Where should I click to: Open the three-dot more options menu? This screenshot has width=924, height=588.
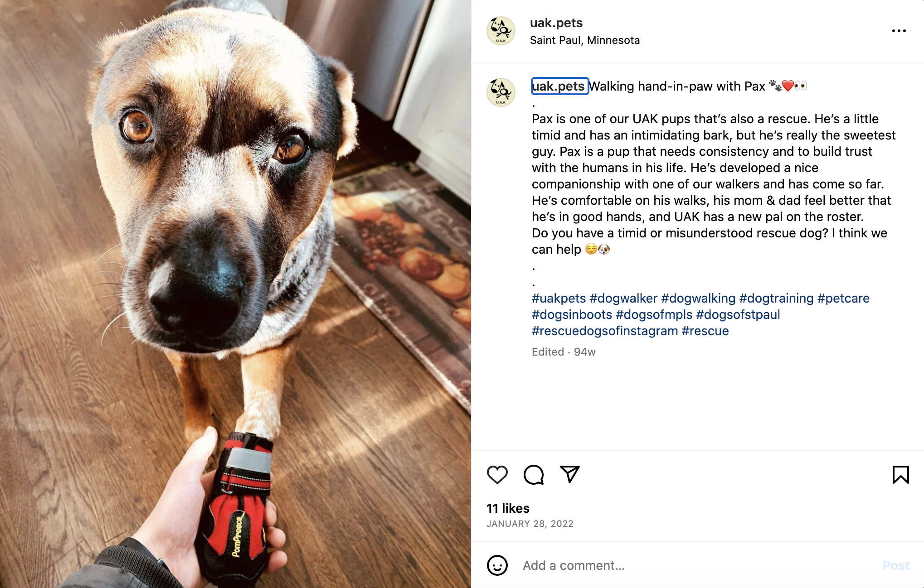click(899, 31)
